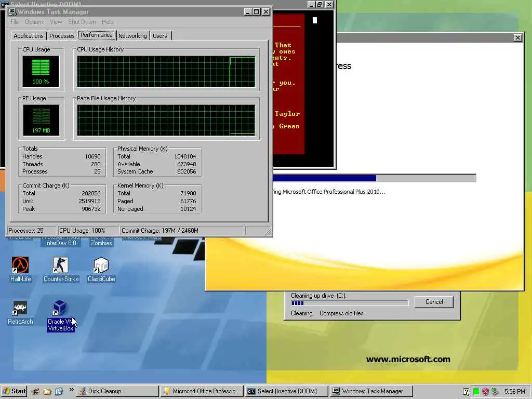Viewport: 532px width, 399px height.
Task: Open the folder icon in Quick Launch
Action: point(47,392)
